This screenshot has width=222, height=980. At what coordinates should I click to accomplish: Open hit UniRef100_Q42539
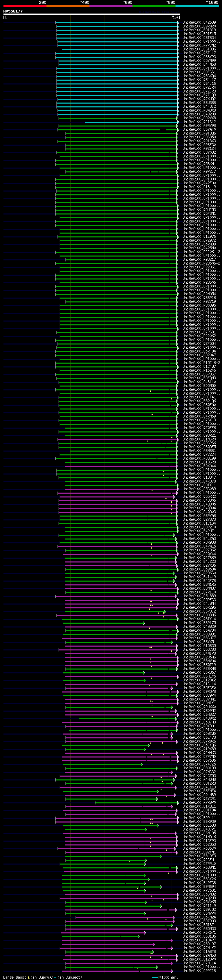pos(199,23)
